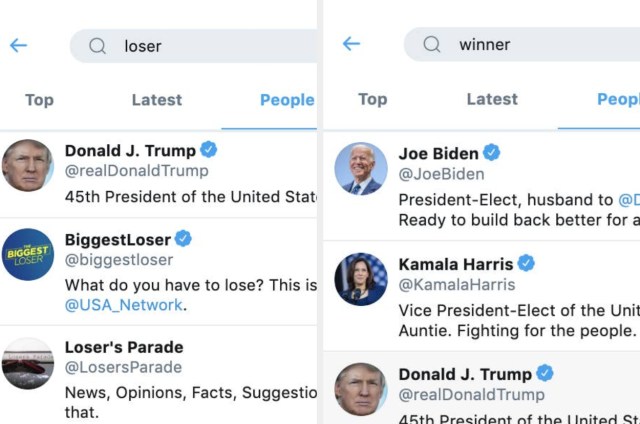This screenshot has width=640, height=424.
Task: Open the @JoeBiden handle link
Action: click(x=442, y=174)
